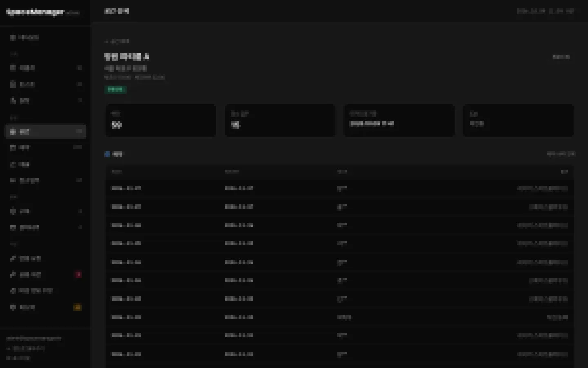Open the link at the right of the table heading

561,154
